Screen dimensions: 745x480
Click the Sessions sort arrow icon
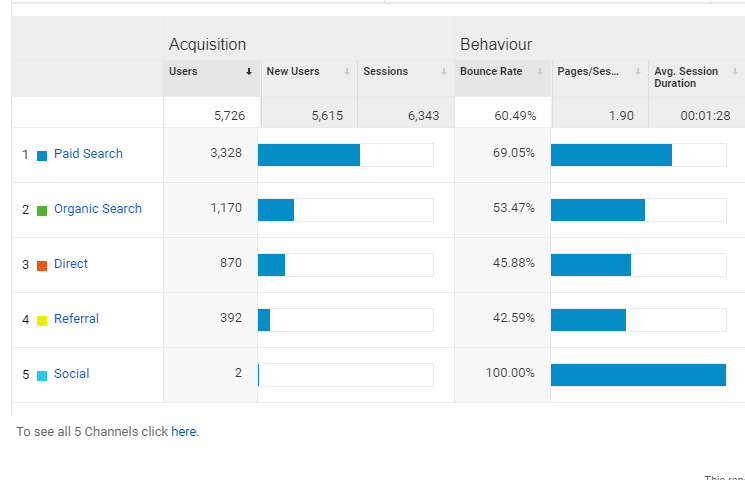point(444,72)
